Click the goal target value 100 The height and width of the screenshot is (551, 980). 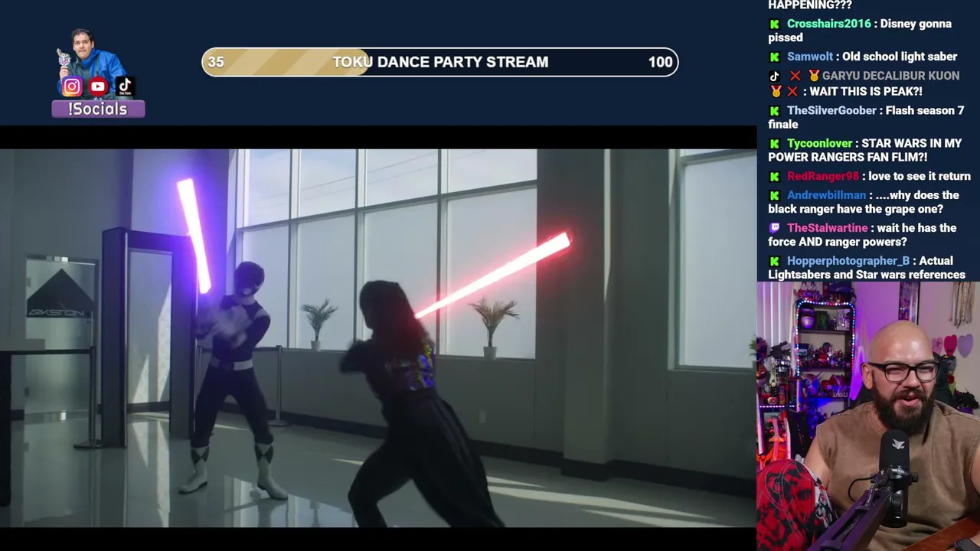[660, 62]
